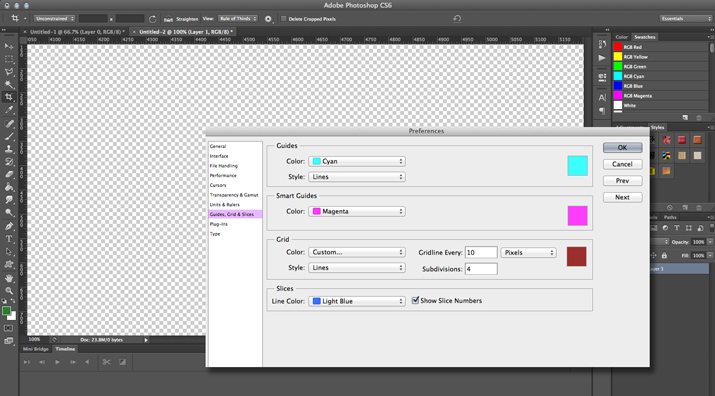This screenshot has width=715, height=396.
Task: Select the Magic Wand tool
Action: tap(9, 85)
